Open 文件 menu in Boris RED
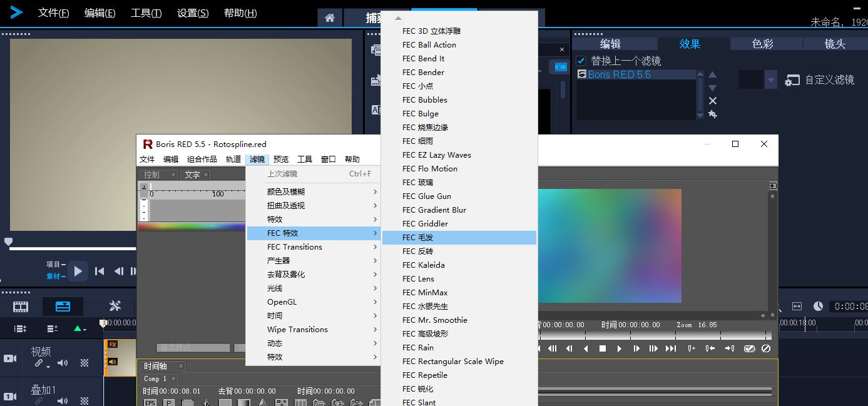868x406 pixels. (147, 159)
